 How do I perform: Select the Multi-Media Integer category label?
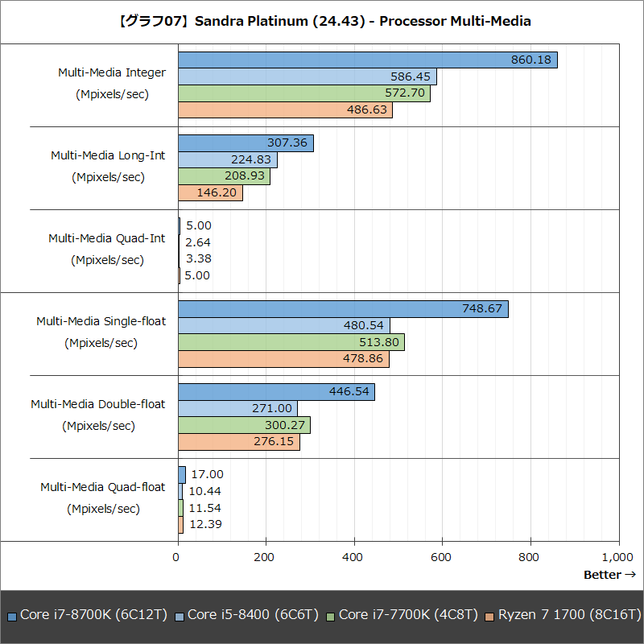click(111, 72)
